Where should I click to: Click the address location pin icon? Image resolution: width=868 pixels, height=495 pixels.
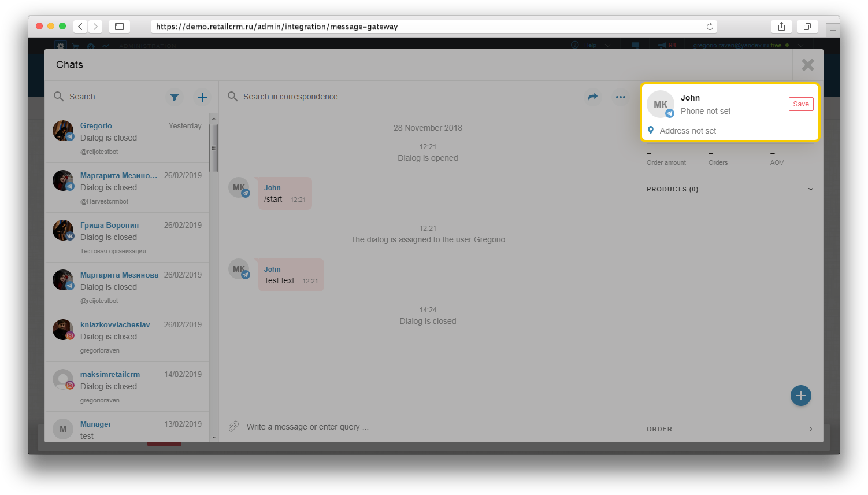pyautogui.click(x=651, y=130)
